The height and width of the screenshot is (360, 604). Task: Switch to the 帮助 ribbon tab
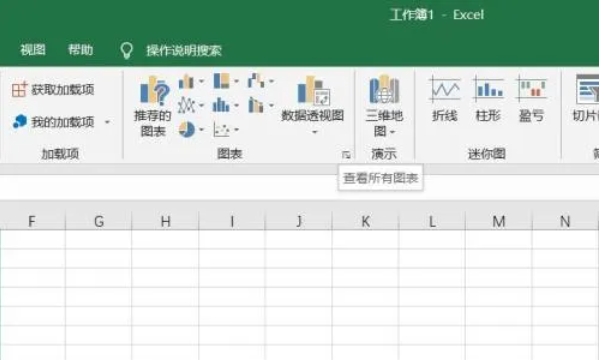coord(81,50)
